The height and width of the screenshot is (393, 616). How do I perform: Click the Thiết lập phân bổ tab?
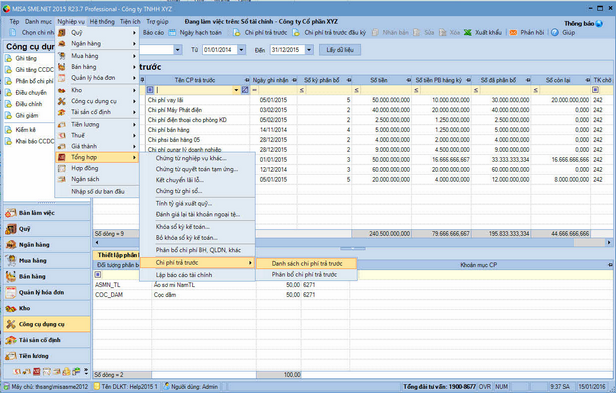pyautogui.click(x=117, y=255)
